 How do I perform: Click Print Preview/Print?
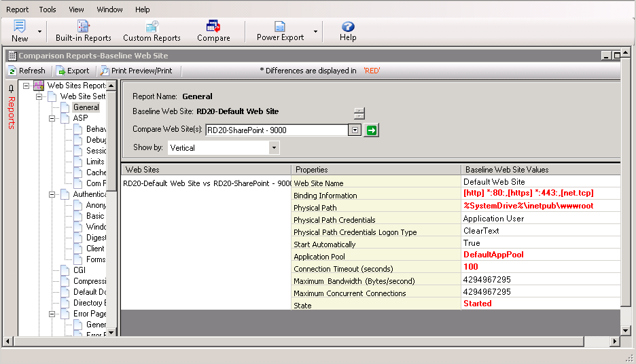click(x=137, y=71)
